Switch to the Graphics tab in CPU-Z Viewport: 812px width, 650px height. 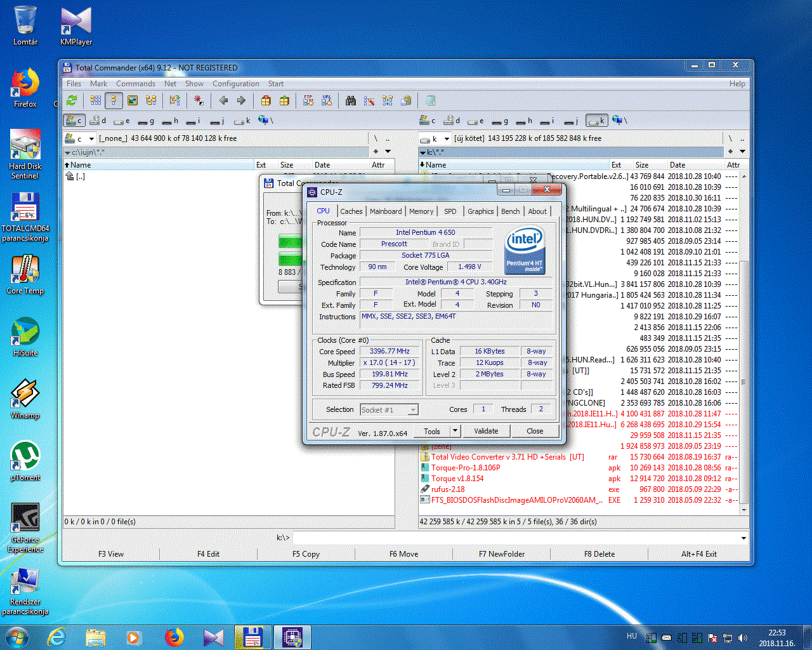[480, 211]
